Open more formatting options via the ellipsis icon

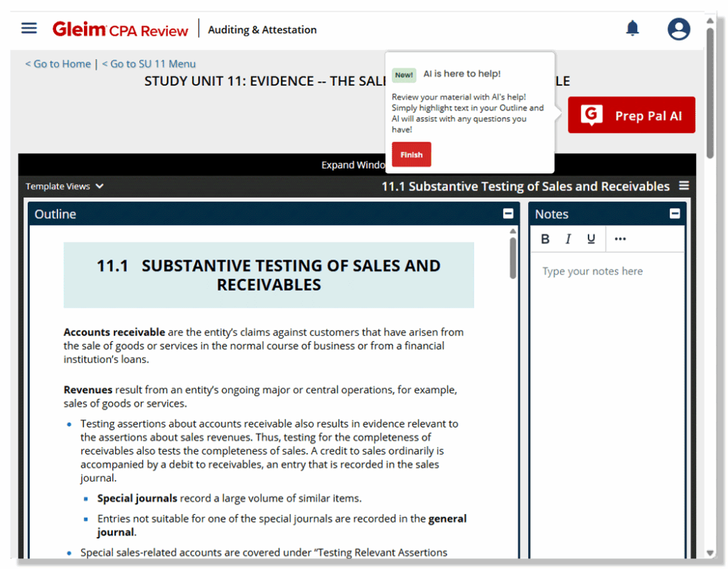[x=619, y=239]
